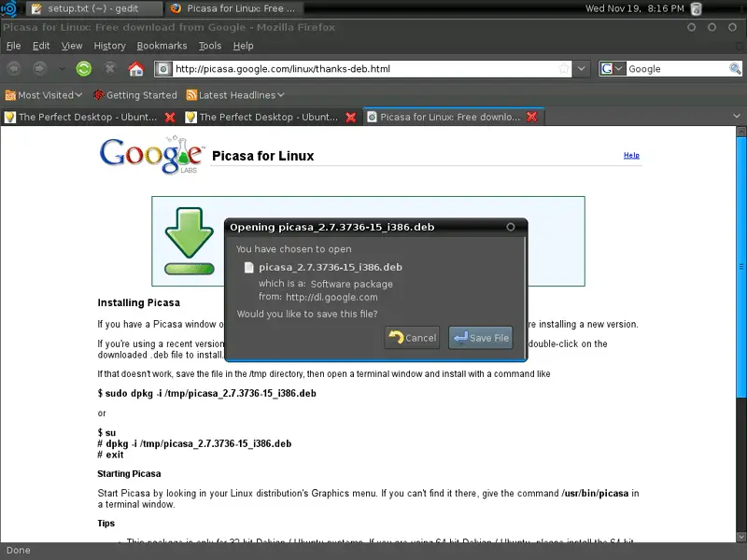Close the Picasa for Linux tab
747x560 pixels.
tap(531, 118)
